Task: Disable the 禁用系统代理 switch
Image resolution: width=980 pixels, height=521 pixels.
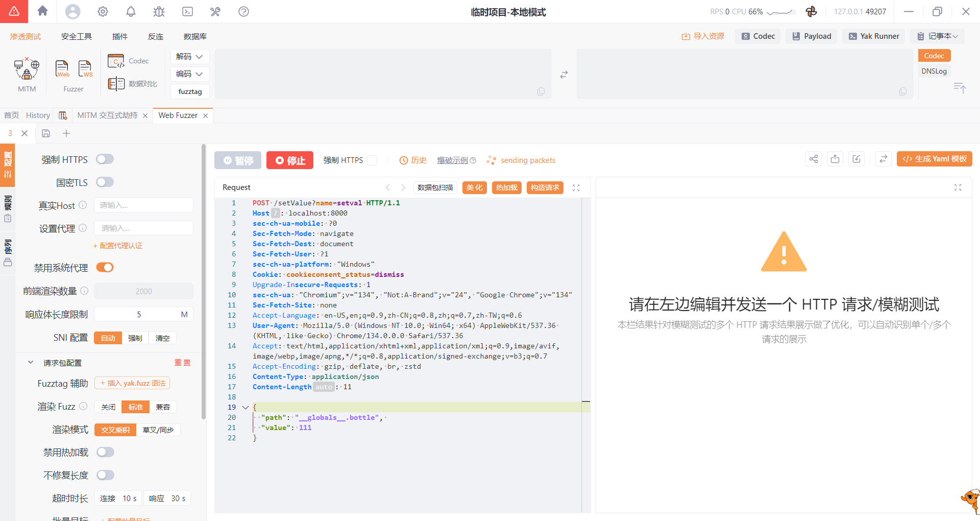Action: [x=105, y=268]
